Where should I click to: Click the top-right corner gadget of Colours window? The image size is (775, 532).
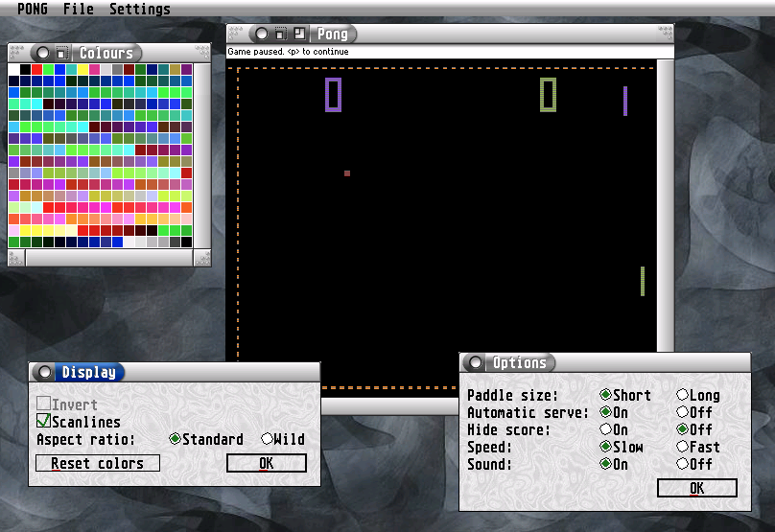pyautogui.click(x=202, y=50)
